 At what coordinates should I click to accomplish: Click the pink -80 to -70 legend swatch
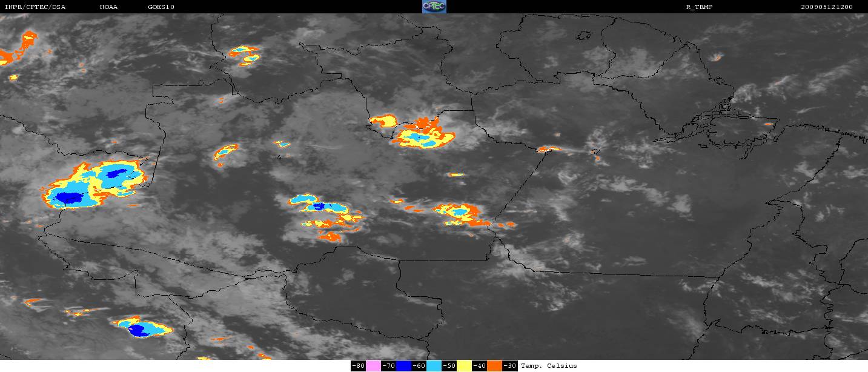pyautogui.click(x=373, y=366)
